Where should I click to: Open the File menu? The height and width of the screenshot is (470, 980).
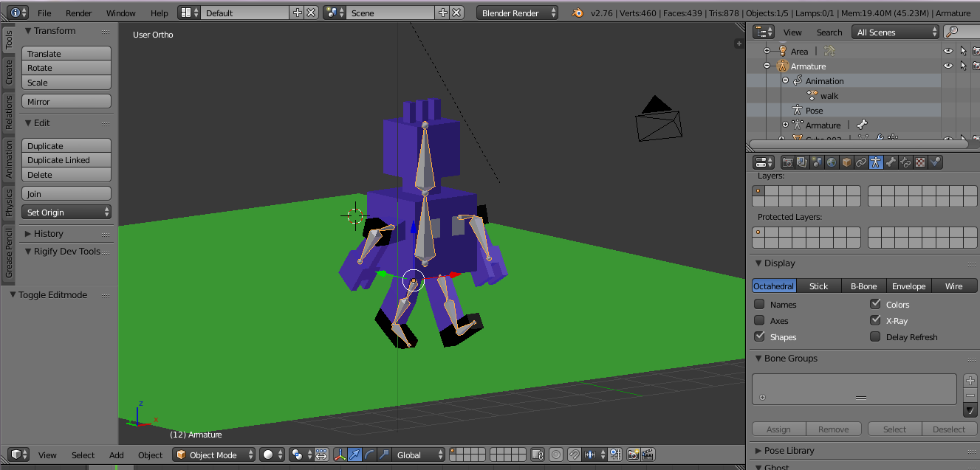click(44, 13)
